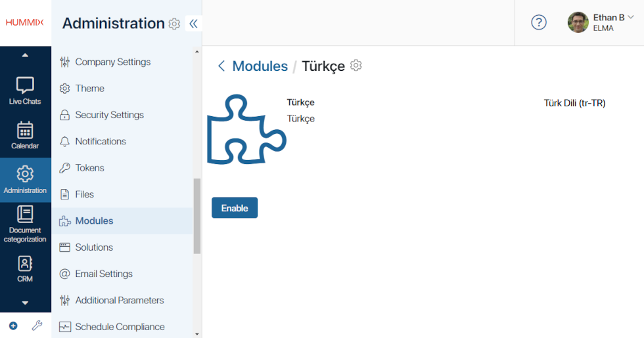Open Live Chats from the left rail
Screen dimensions: 644x338
pyautogui.click(x=25, y=91)
